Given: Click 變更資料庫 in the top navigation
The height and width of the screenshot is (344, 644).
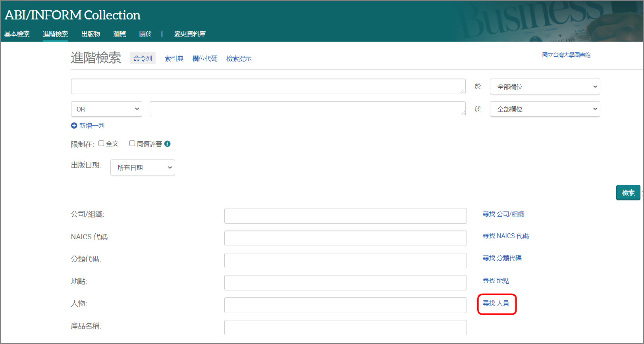Looking at the screenshot, I should point(190,34).
